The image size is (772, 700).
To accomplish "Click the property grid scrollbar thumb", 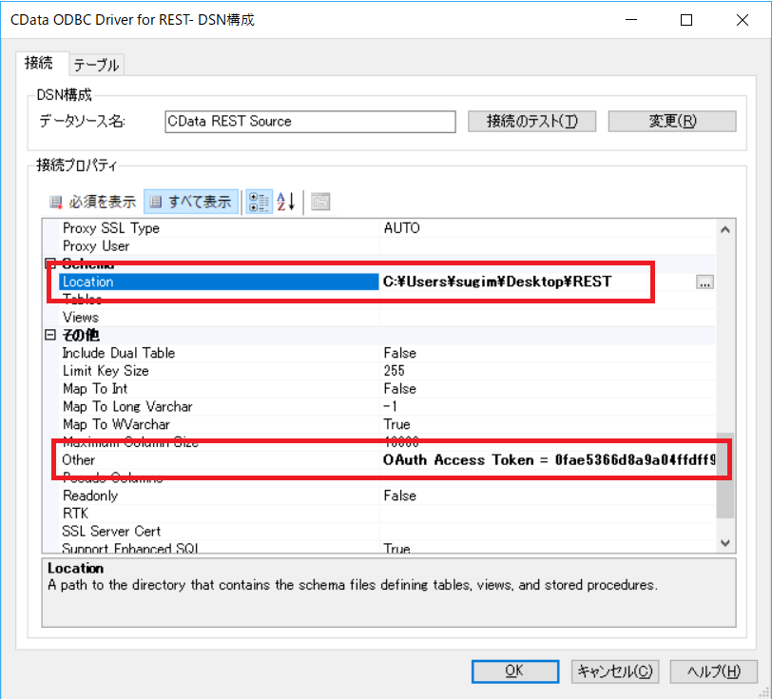I will (x=724, y=476).
